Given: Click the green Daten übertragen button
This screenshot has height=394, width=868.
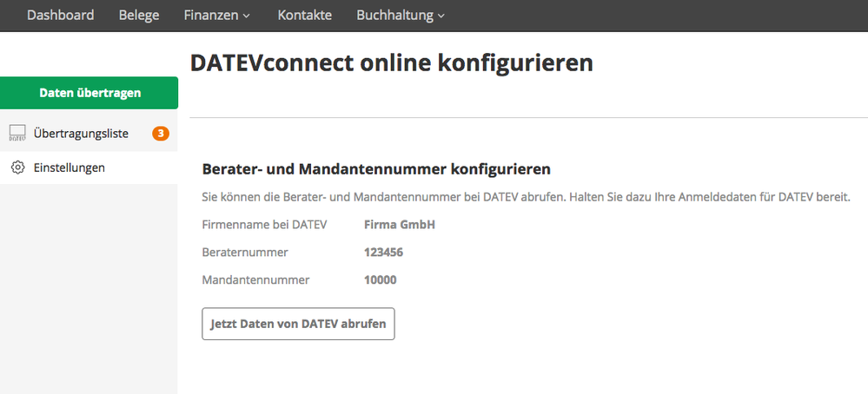Looking at the screenshot, I should (x=89, y=93).
